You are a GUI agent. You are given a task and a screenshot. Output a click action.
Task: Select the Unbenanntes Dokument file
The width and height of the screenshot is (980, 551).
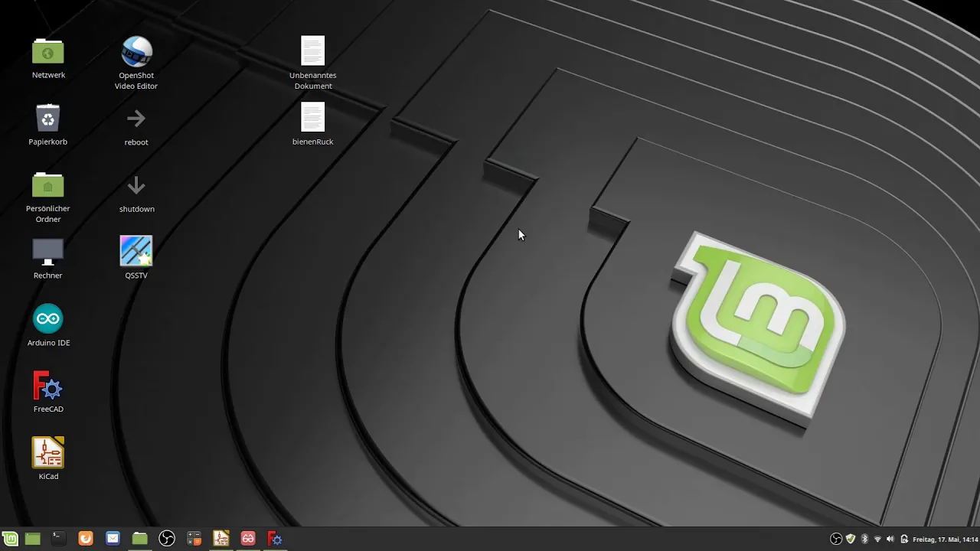(x=312, y=51)
